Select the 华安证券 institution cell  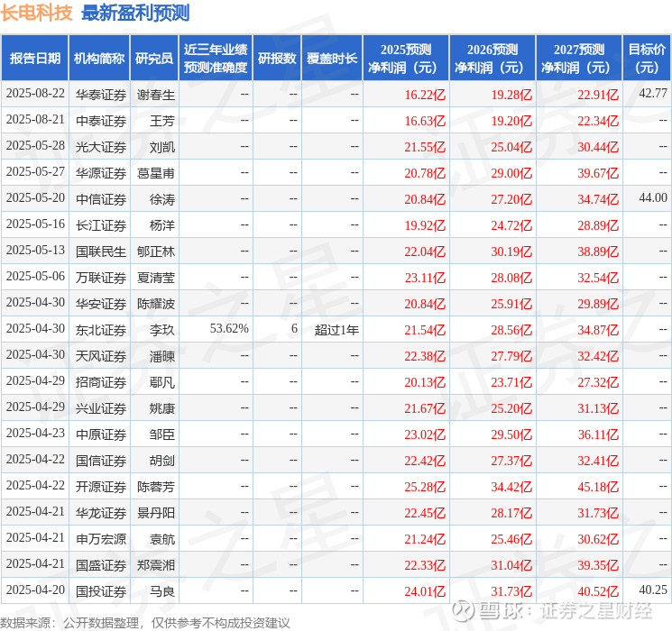(101, 304)
